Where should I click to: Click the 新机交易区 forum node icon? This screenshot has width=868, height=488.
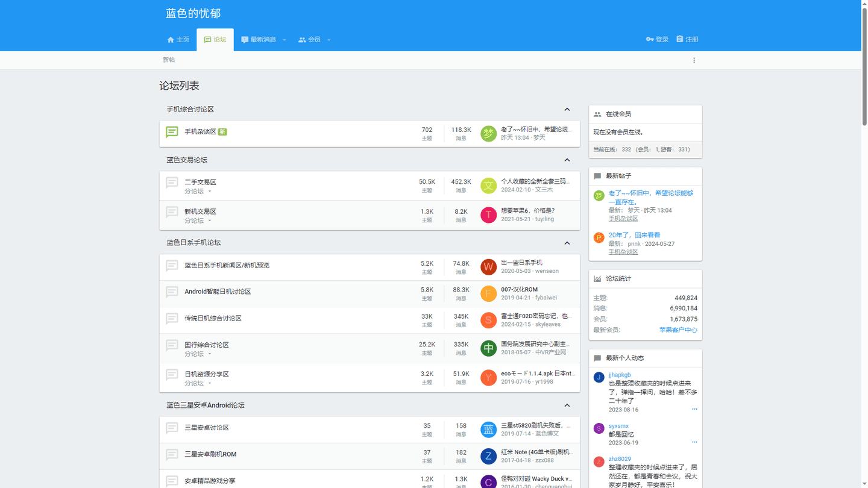[x=172, y=212]
